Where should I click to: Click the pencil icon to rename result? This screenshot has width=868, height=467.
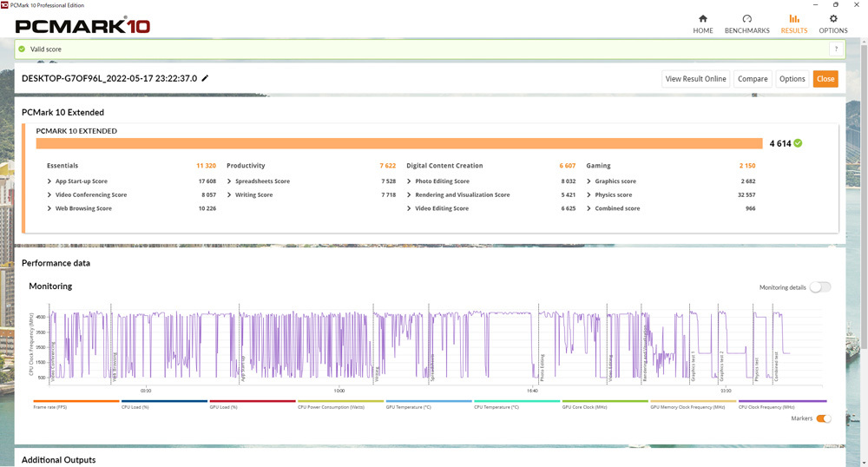205,79
